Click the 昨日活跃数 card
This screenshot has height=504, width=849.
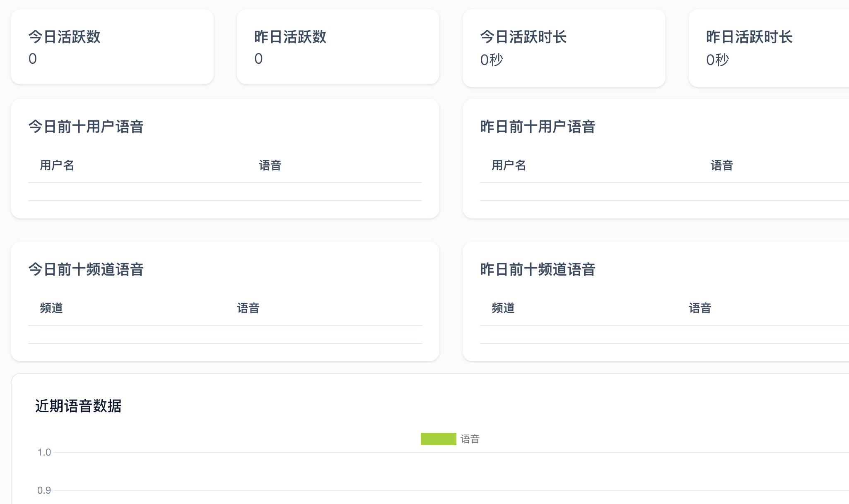click(338, 47)
